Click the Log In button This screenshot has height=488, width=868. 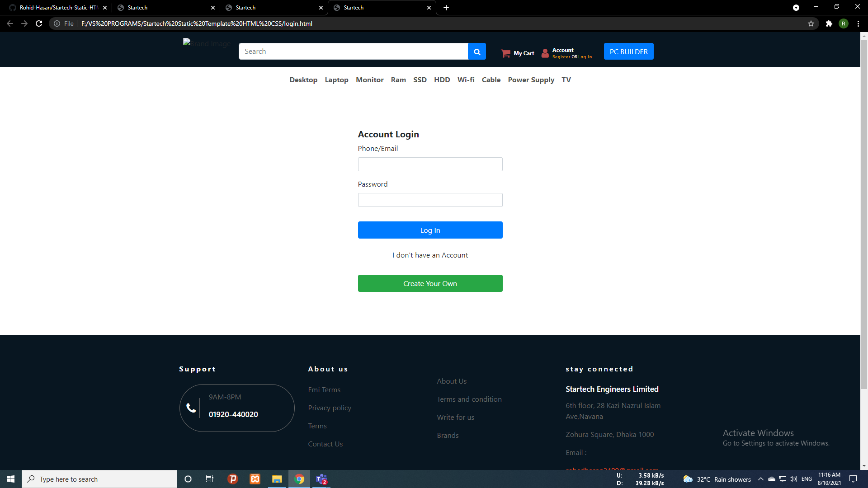point(430,230)
